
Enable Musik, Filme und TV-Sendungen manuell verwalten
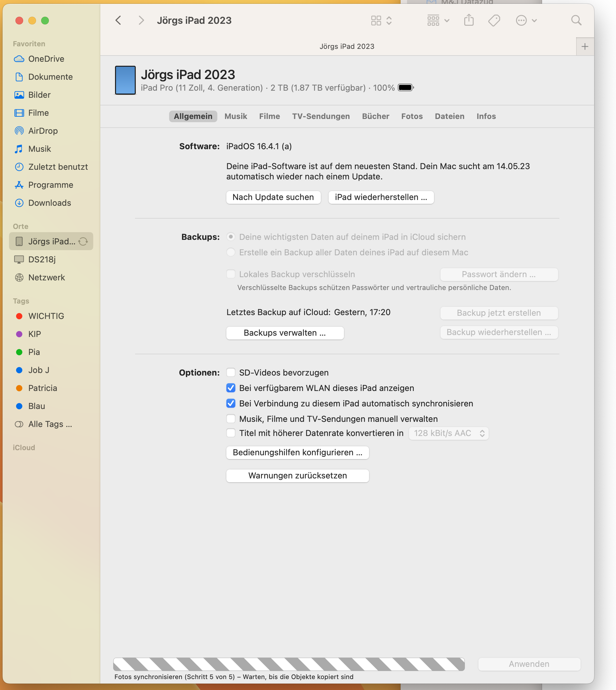pyautogui.click(x=231, y=419)
